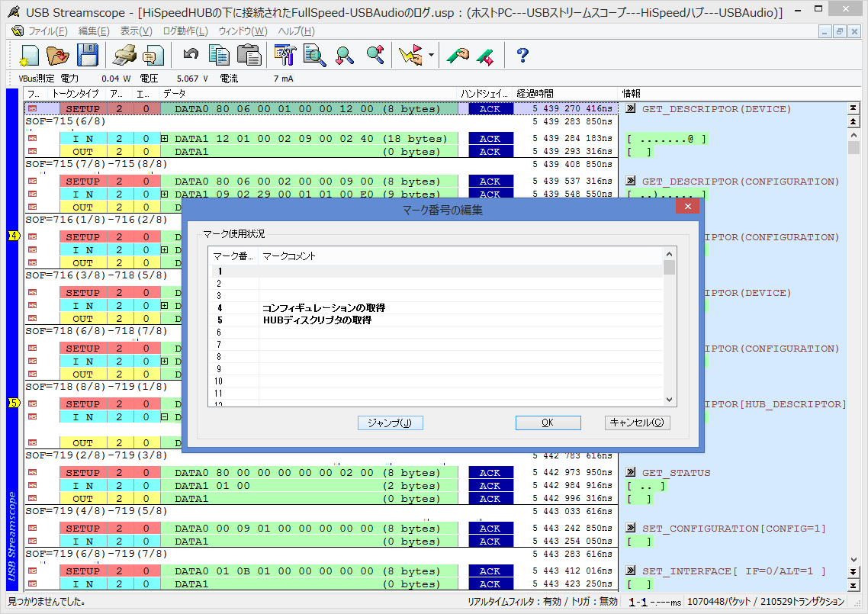Click the mark list scrollbar thumb
This screenshot has width=868, height=614.
coord(669,268)
